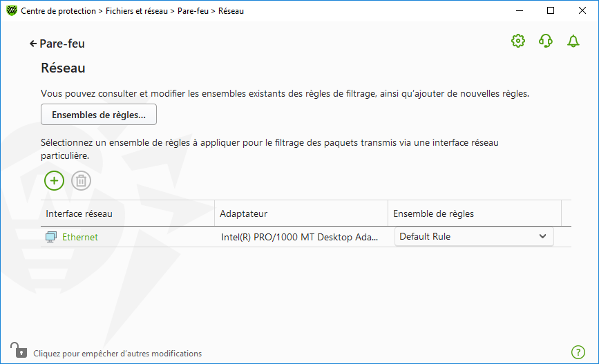
Task: Open support via the headset icon
Action: click(x=545, y=41)
